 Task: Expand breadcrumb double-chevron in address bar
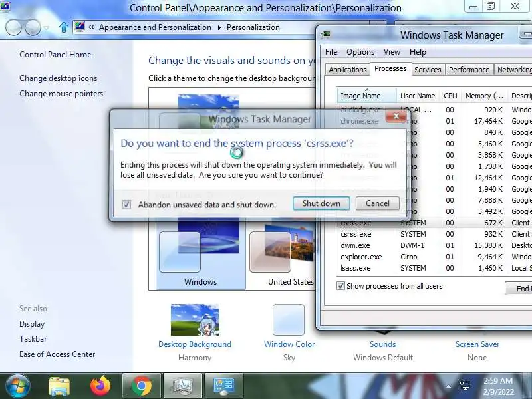click(x=91, y=27)
